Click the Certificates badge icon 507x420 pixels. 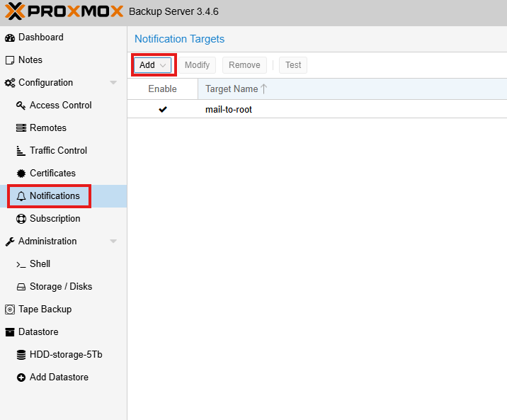[x=21, y=174]
